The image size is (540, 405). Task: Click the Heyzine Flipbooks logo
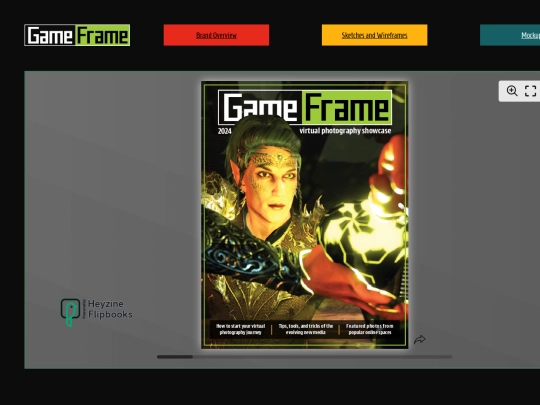(x=96, y=312)
